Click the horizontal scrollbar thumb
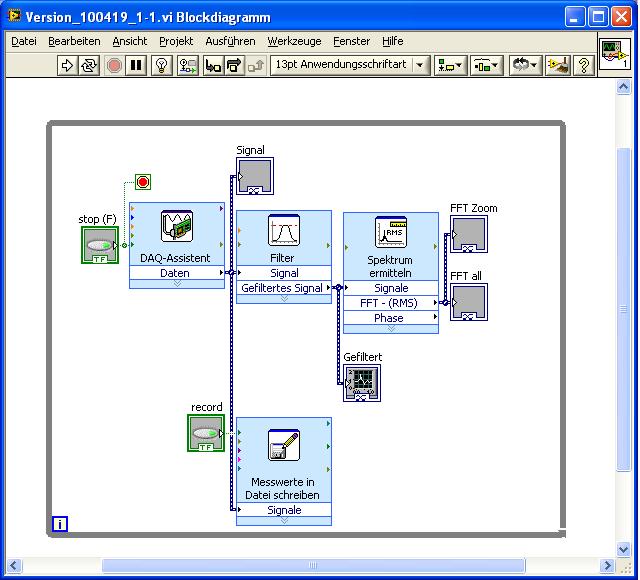Image resolution: width=640 pixels, height=580 pixels. [313, 565]
